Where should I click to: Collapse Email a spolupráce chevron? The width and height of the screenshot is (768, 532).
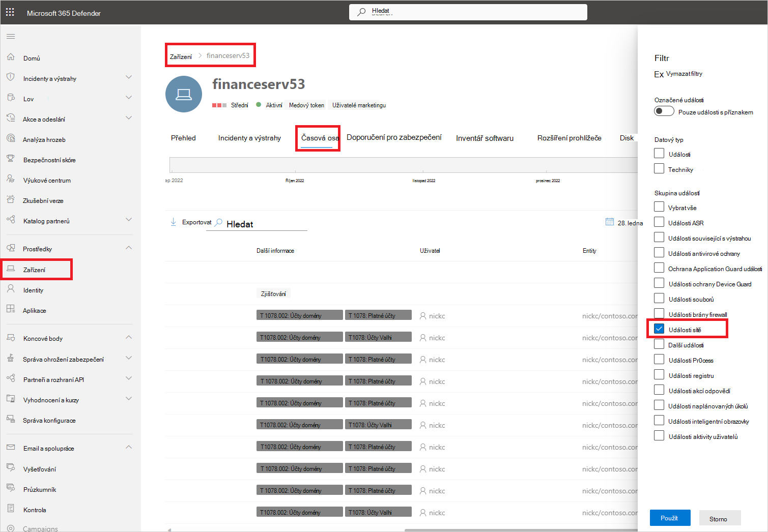coord(129,447)
